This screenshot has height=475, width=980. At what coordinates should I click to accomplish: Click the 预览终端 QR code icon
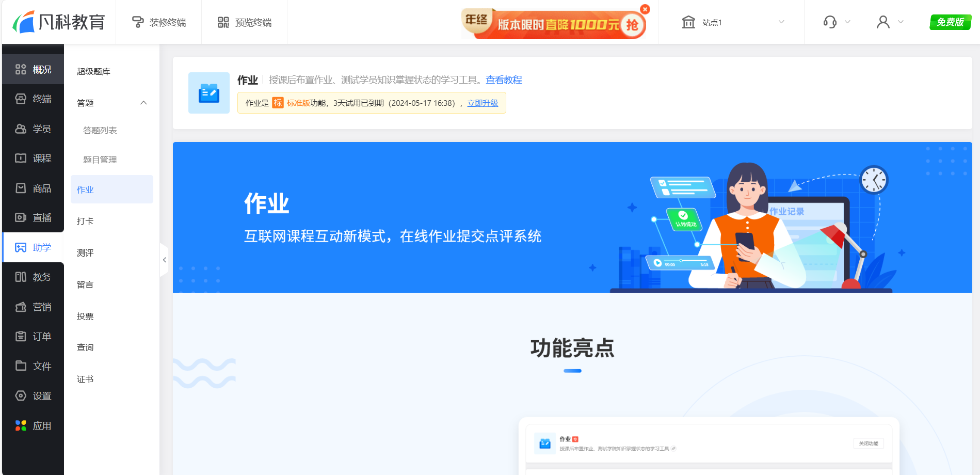pos(223,22)
